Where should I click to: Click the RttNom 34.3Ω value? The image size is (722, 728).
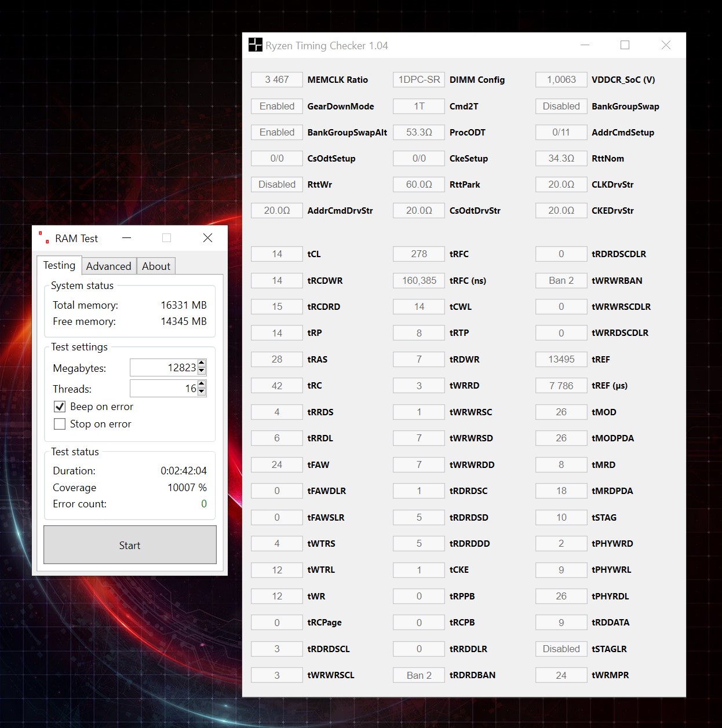pos(561,158)
